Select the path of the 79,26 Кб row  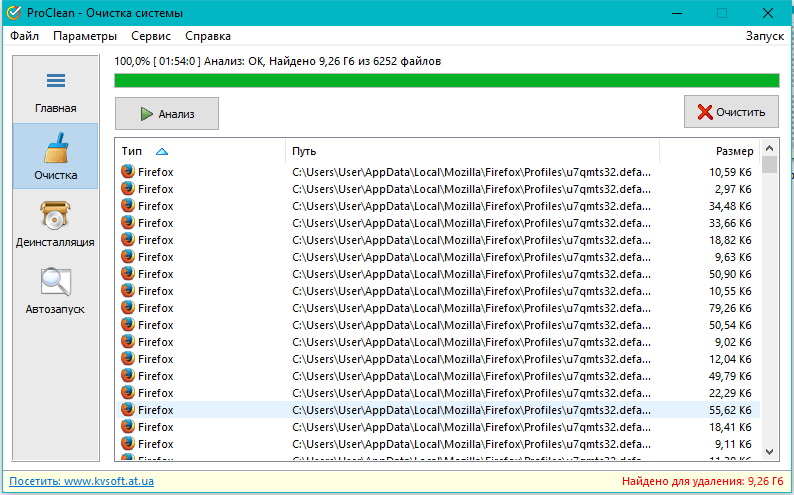tap(471, 308)
